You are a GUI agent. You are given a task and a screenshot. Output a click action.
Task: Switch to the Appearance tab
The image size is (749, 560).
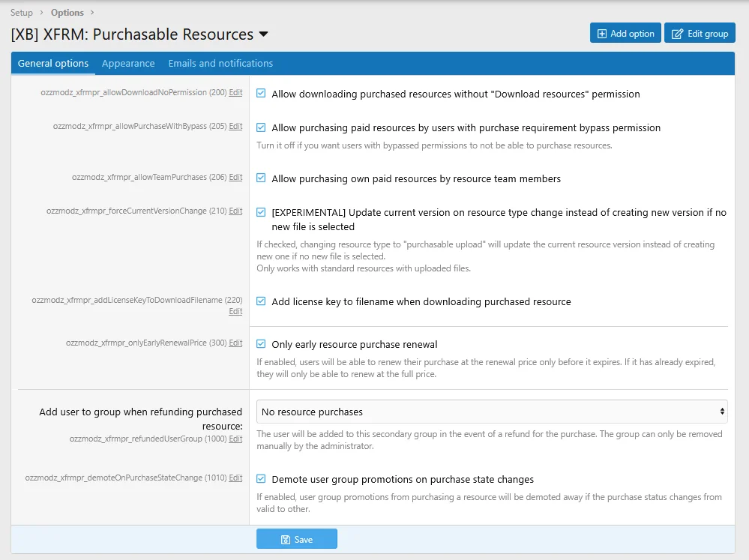coord(128,64)
